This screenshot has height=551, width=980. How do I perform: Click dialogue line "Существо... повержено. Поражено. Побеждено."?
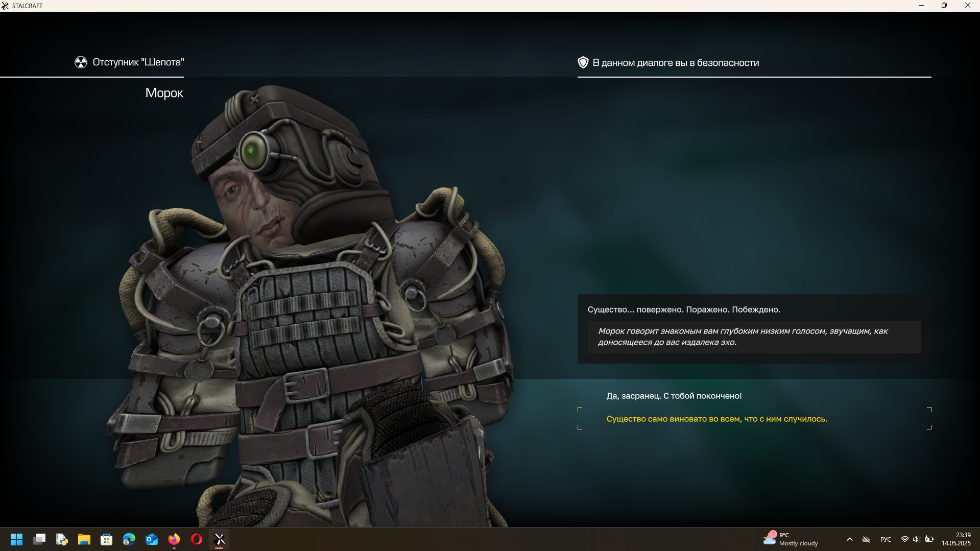[684, 309]
